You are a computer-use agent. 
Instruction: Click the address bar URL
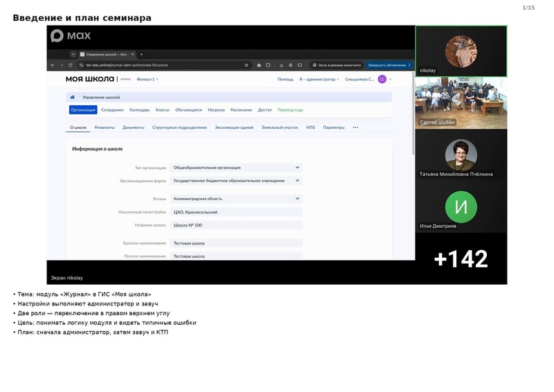[x=127, y=65]
